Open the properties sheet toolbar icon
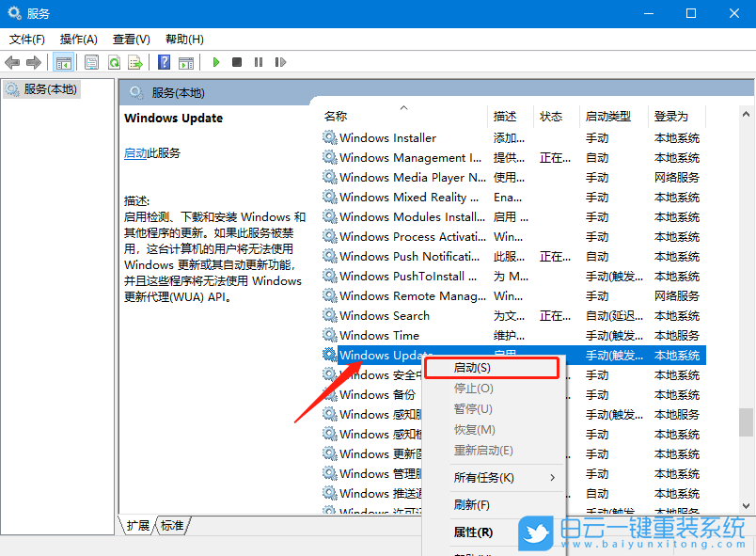Viewport: 756px width, 556px height. (90, 62)
